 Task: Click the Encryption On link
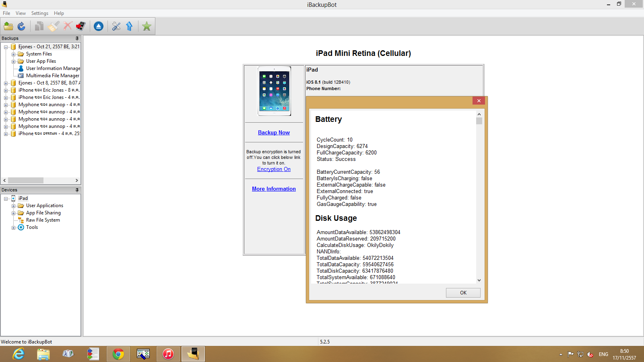pos(274,169)
